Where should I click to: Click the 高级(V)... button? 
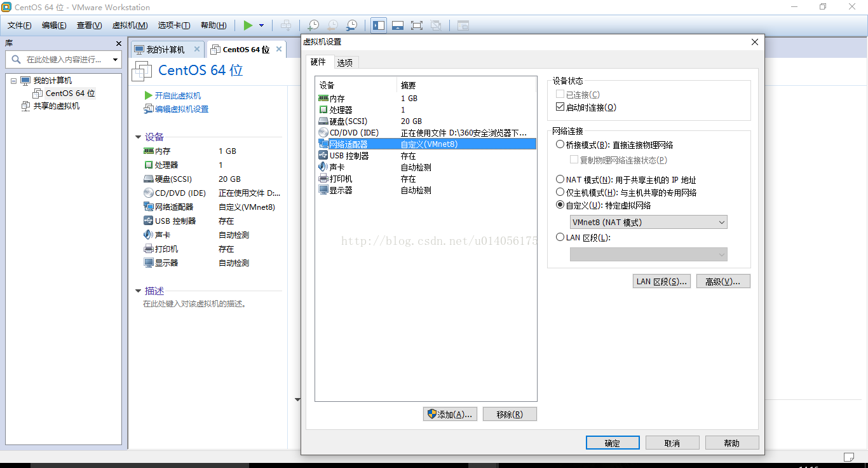point(723,281)
